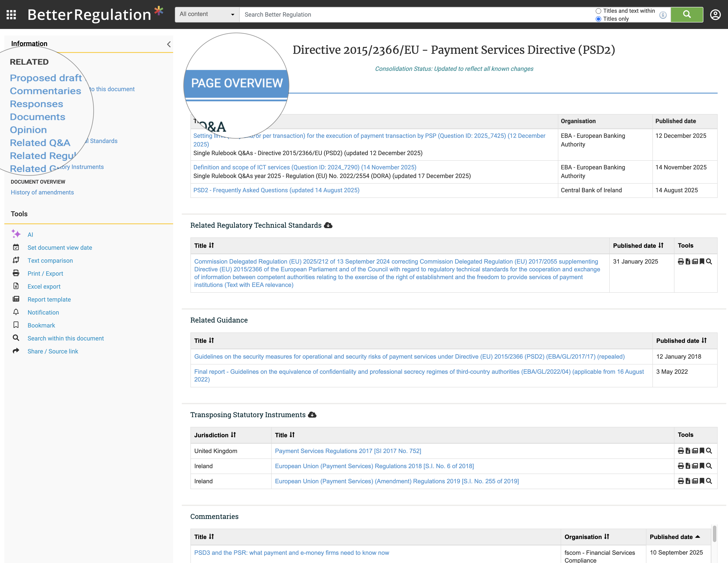Image resolution: width=728 pixels, height=563 pixels.
Task: Select the AI tool in the sidebar
Action: [30, 234]
